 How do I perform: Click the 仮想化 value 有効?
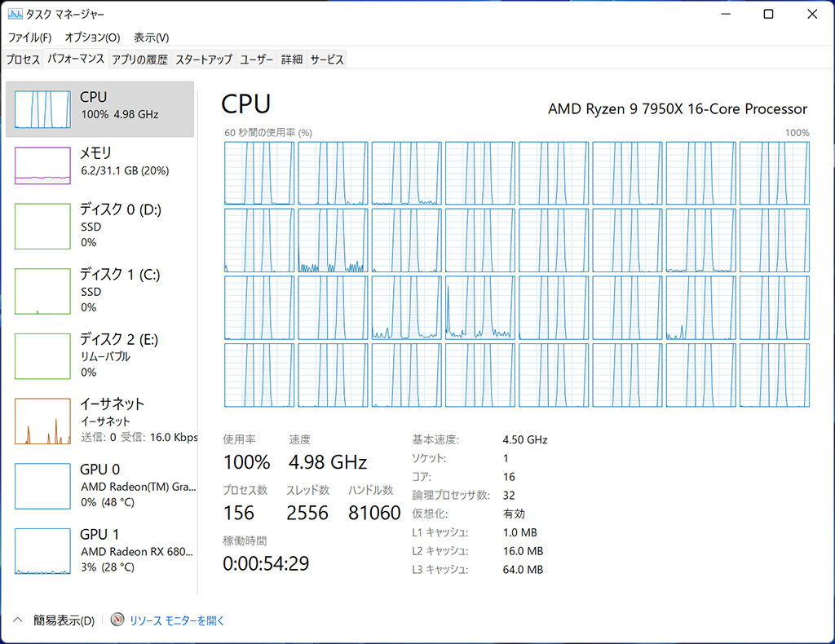click(x=514, y=514)
